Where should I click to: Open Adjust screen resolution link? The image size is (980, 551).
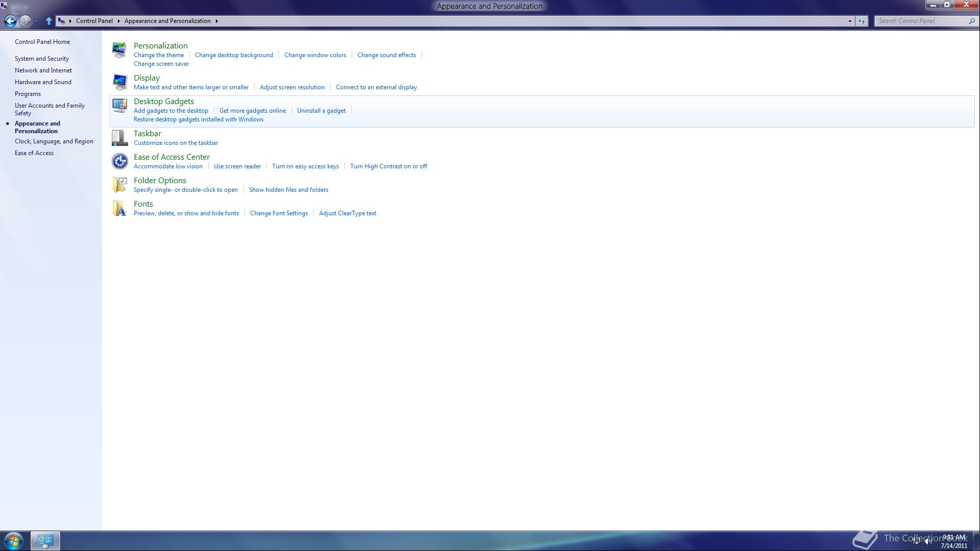[x=292, y=87]
